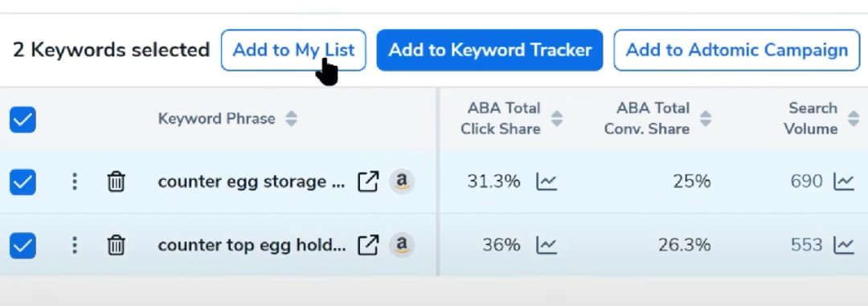
Task: Sort by Keyword Phrase column
Action: [x=291, y=118]
